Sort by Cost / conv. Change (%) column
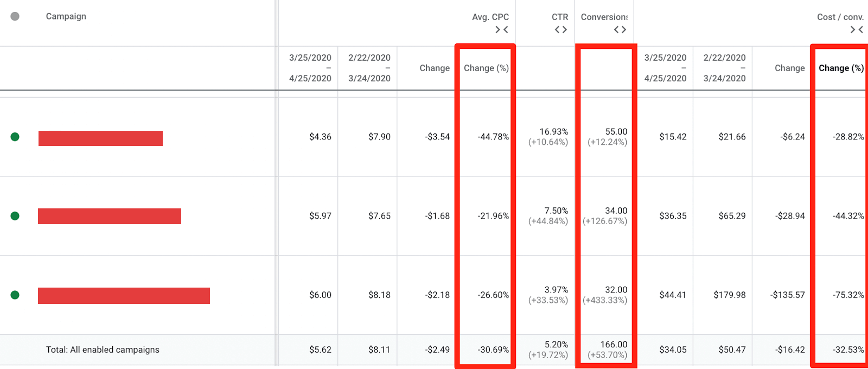This screenshot has width=868, height=369. click(841, 68)
